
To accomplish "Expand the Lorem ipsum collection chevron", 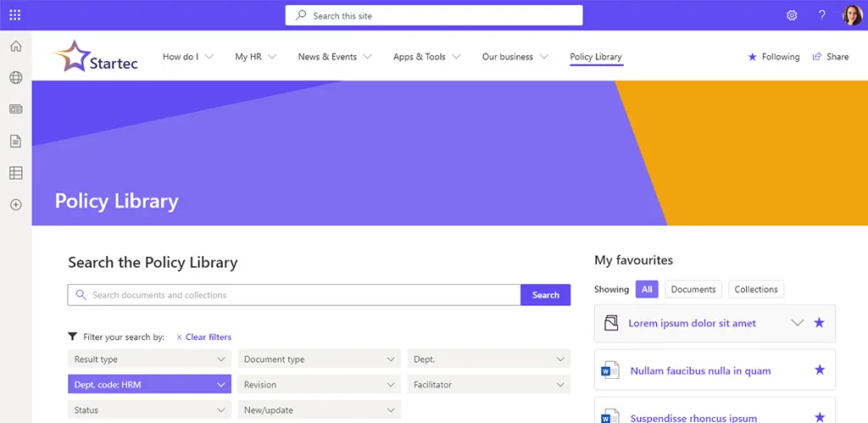I will coord(796,323).
